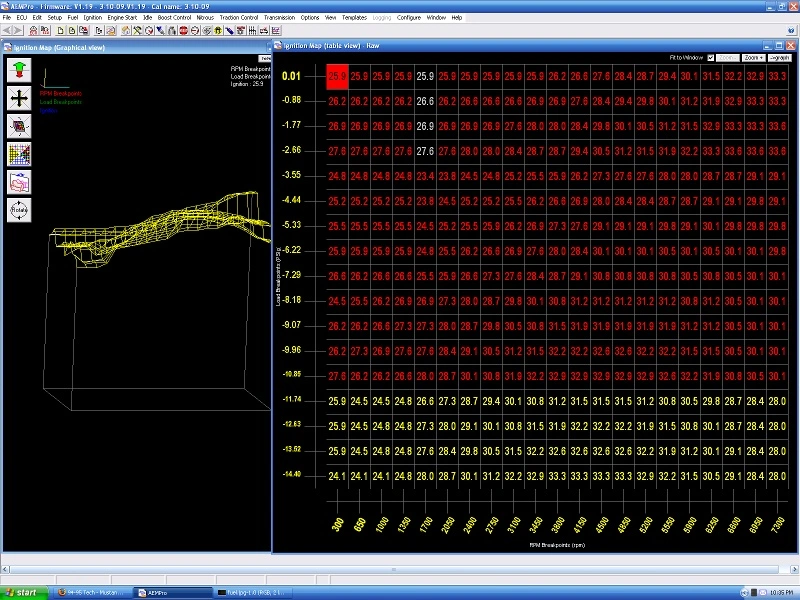Select white cell 27.6 in the -2.66 row
This screenshot has height=600, width=800.
point(425,152)
